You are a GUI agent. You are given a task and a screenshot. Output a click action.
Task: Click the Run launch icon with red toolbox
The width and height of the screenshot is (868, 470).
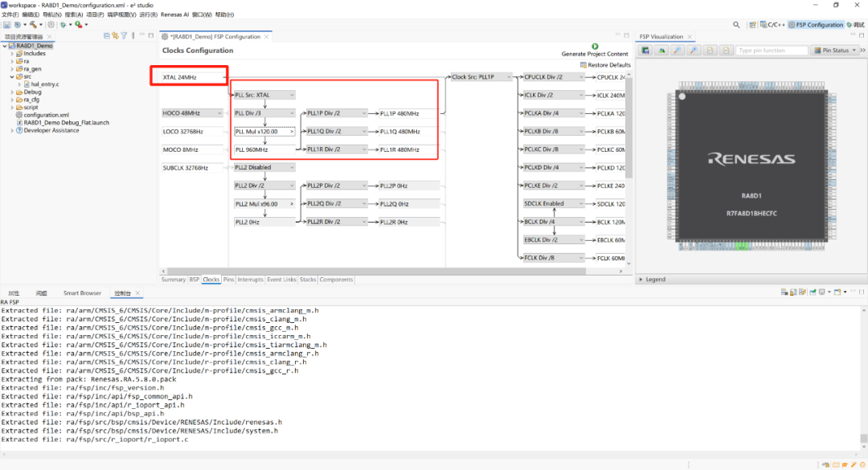[79, 25]
